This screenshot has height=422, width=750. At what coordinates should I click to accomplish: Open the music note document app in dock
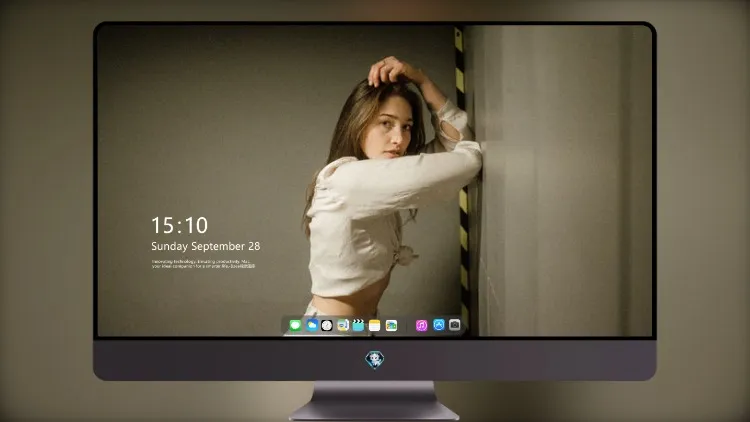342,325
